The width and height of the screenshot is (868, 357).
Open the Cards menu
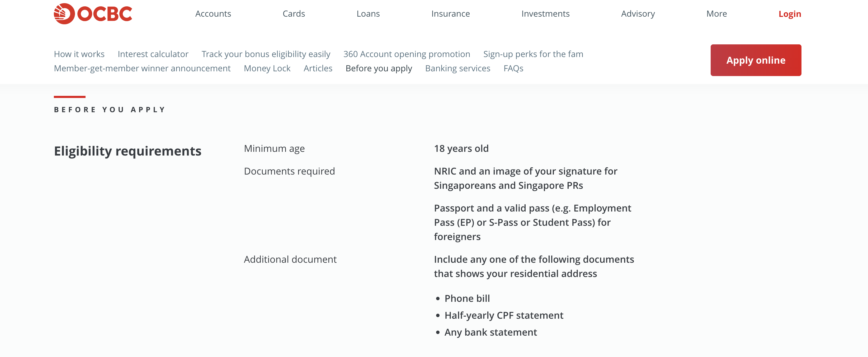[294, 14]
